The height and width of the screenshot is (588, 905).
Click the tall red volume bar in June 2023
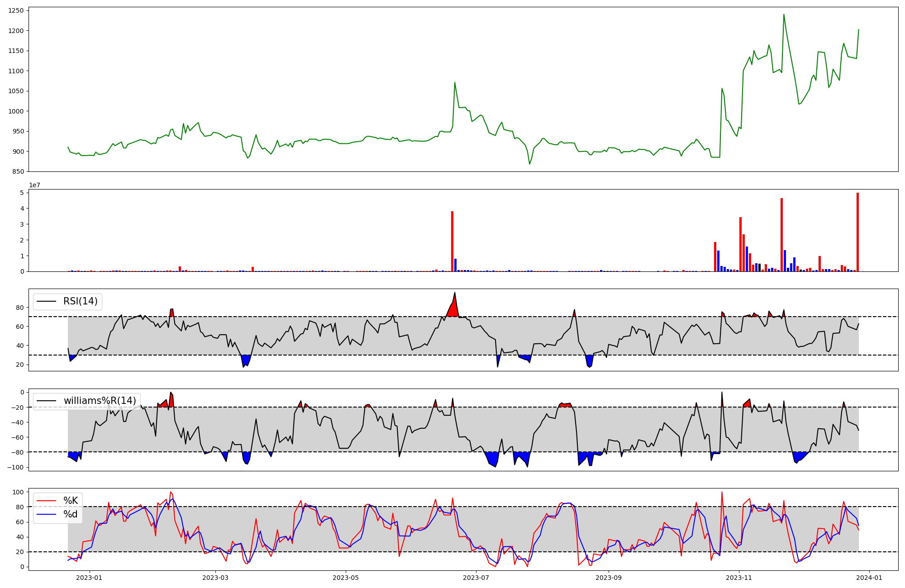452,242
